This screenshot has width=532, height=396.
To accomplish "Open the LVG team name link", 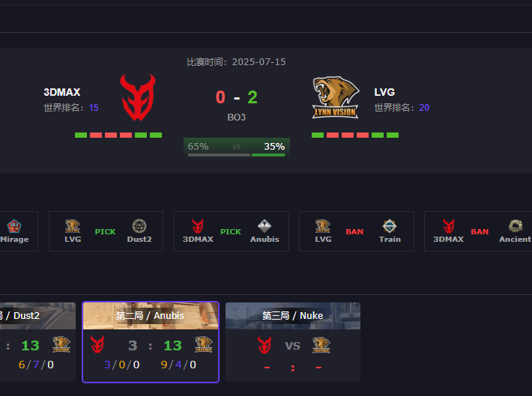I will 384,92.
